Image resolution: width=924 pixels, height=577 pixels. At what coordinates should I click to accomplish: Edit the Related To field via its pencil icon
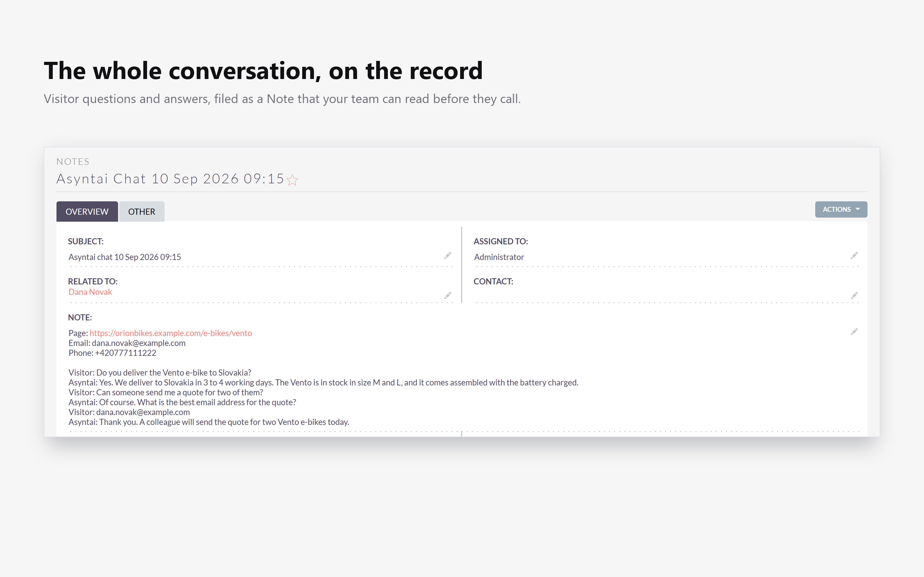[x=448, y=296]
